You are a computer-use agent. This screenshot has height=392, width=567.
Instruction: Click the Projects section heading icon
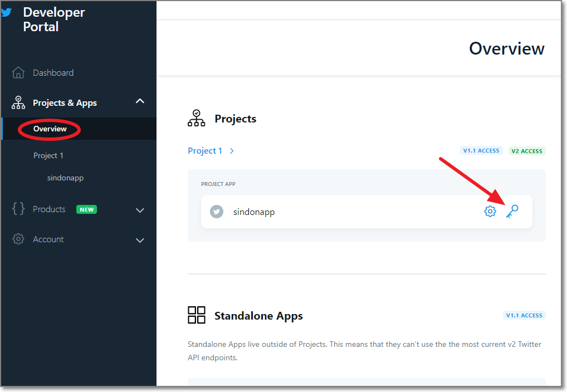click(x=197, y=118)
